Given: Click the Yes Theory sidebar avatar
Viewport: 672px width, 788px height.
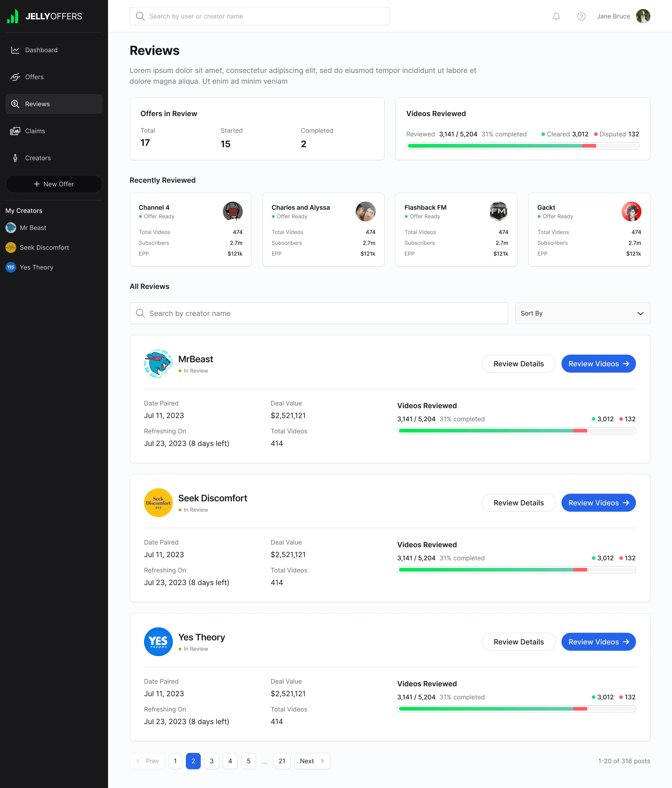Looking at the screenshot, I should [11, 267].
